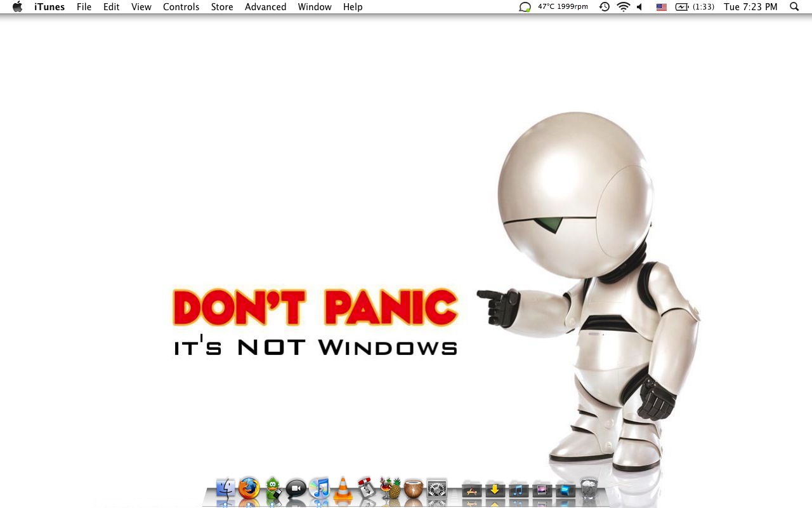The image size is (812, 508).
Task: Open the Advanced menu
Action: click(x=266, y=7)
